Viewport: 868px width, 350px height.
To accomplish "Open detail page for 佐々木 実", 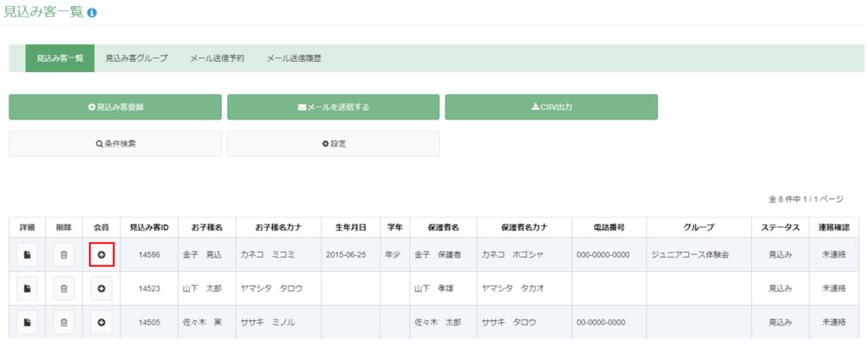I will (x=27, y=322).
